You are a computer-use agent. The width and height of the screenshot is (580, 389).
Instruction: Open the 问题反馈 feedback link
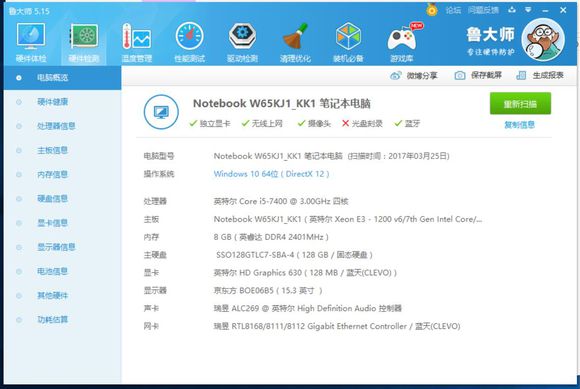coord(483,10)
